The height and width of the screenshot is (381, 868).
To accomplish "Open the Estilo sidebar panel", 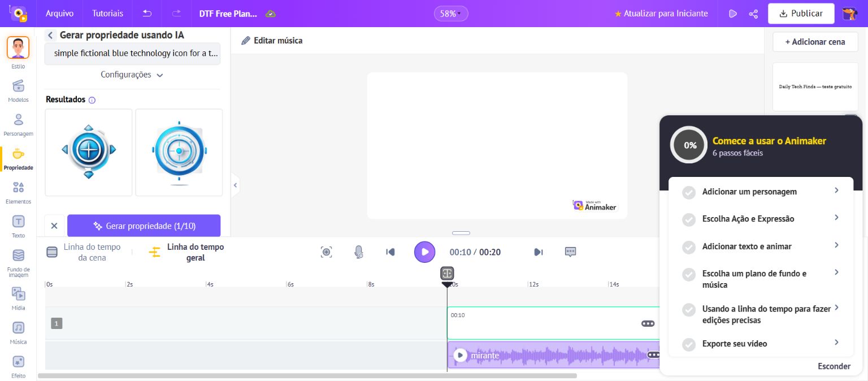I will click(x=18, y=53).
